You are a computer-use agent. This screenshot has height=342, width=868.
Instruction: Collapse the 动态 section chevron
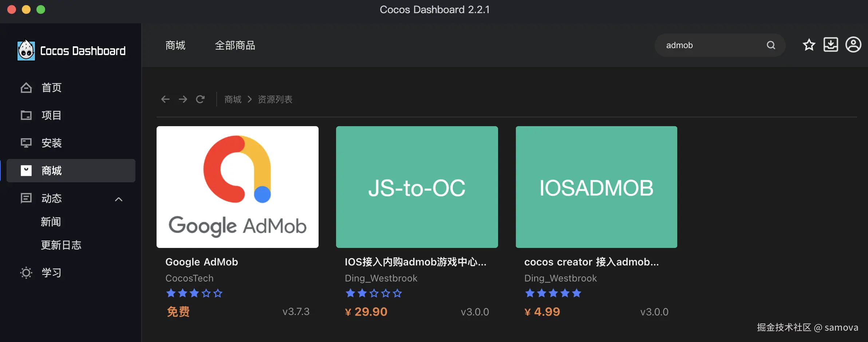click(119, 199)
